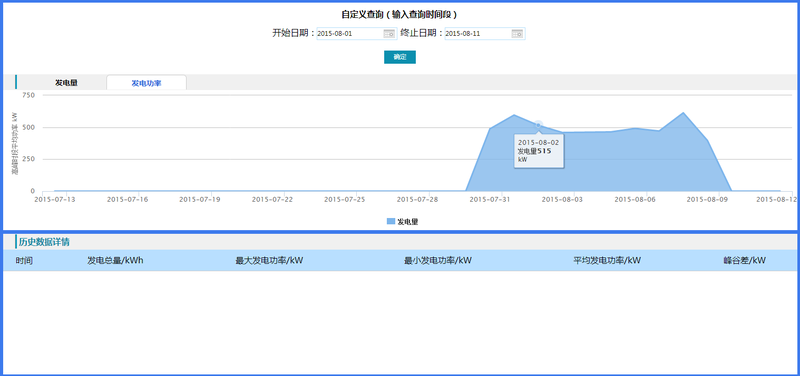800x376 pixels.
Task: Click the 2015-07-28 x-axis label
Action: (x=417, y=199)
